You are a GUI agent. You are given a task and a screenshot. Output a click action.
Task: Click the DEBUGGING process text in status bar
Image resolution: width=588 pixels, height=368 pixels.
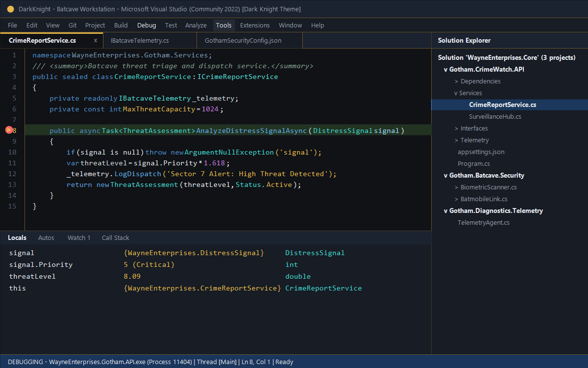coord(100,362)
